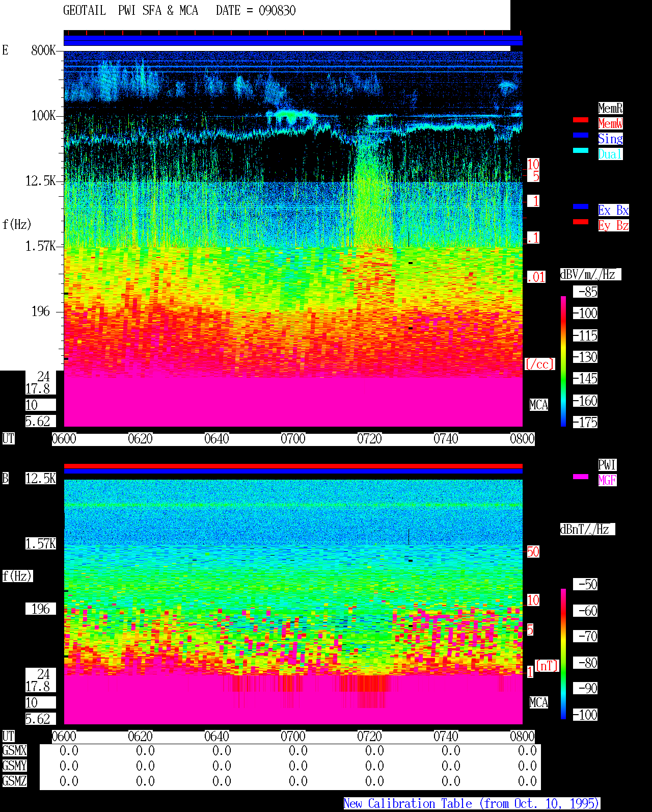The image size is (652, 812).
Task: Click the 12.5K label on B panel axis
Action: tap(41, 478)
